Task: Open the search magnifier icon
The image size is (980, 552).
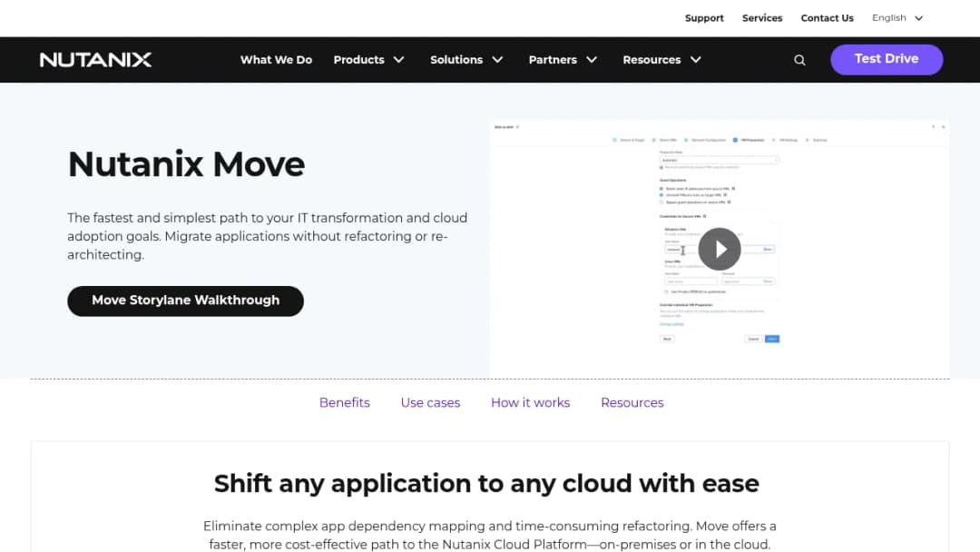Action: click(799, 60)
